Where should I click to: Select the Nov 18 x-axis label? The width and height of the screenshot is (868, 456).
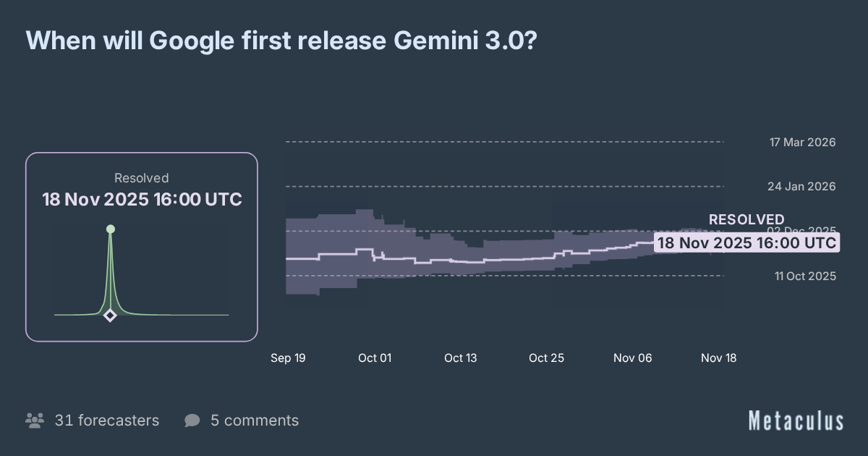(719, 358)
